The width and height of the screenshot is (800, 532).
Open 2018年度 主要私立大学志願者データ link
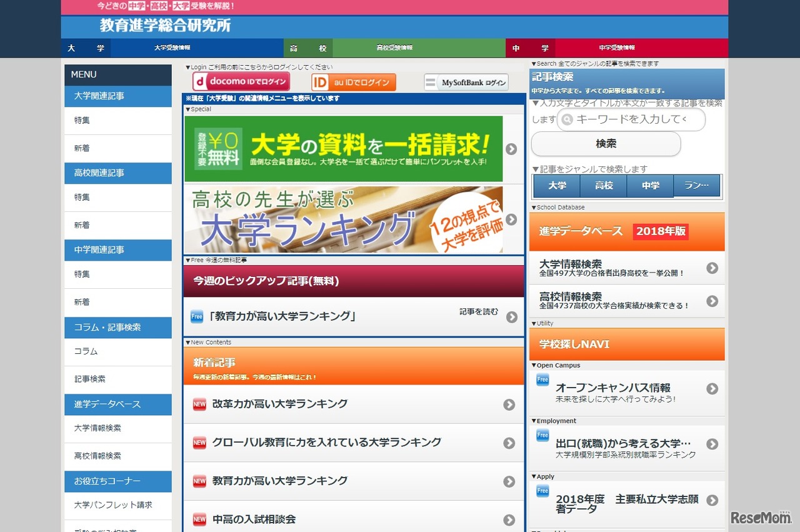627,504
